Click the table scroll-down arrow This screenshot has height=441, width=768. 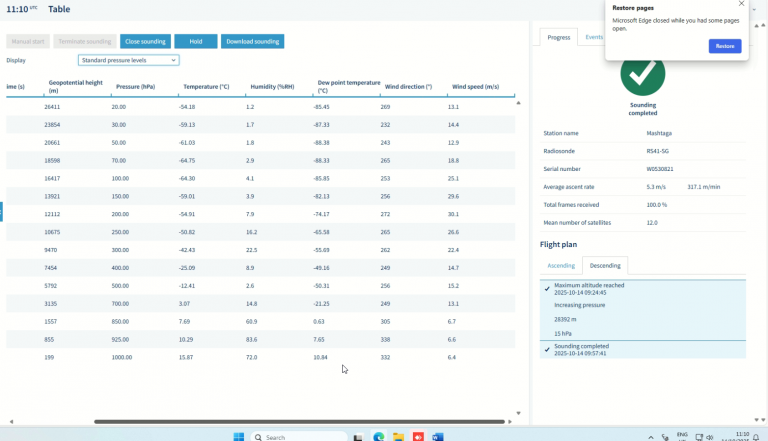click(518, 413)
